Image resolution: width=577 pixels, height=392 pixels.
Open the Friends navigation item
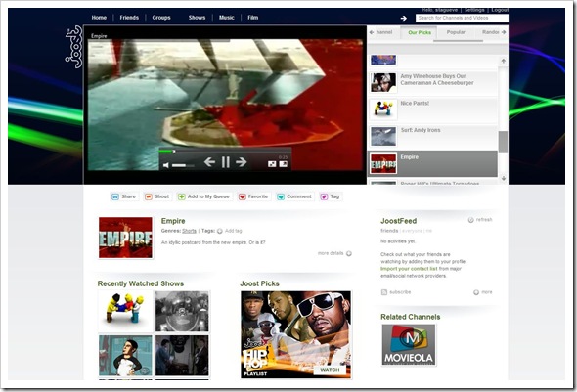tap(129, 18)
